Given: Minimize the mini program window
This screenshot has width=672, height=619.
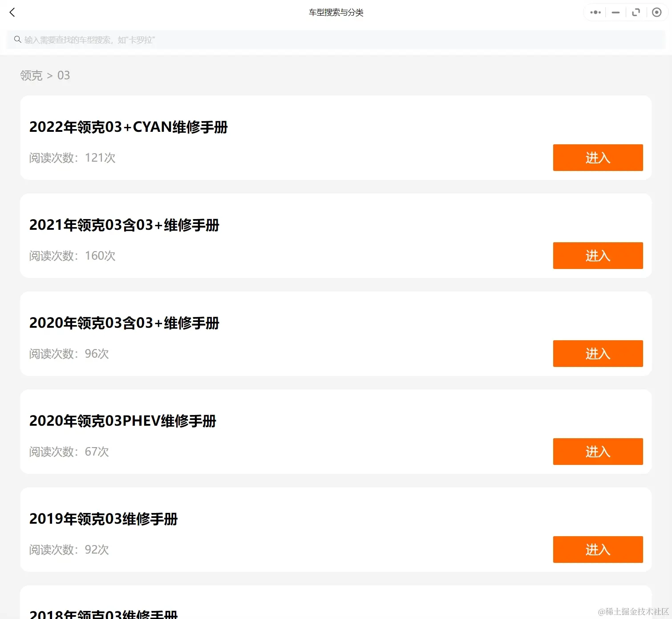Looking at the screenshot, I should click(x=615, y=12).
